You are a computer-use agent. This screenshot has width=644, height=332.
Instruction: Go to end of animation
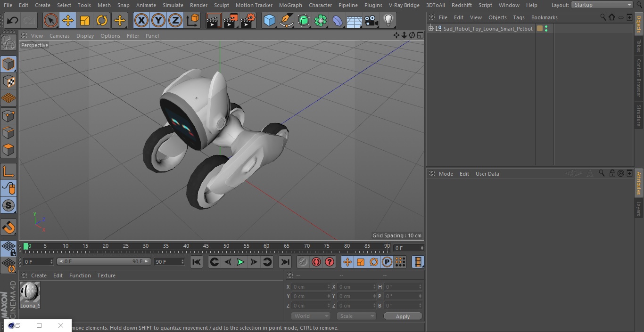tap(285, 262)
